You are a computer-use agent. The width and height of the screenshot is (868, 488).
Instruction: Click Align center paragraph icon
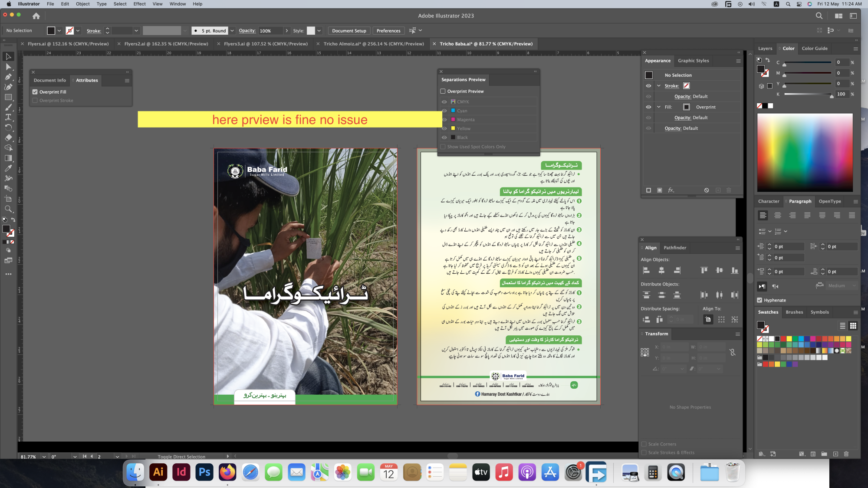[778, 215]
